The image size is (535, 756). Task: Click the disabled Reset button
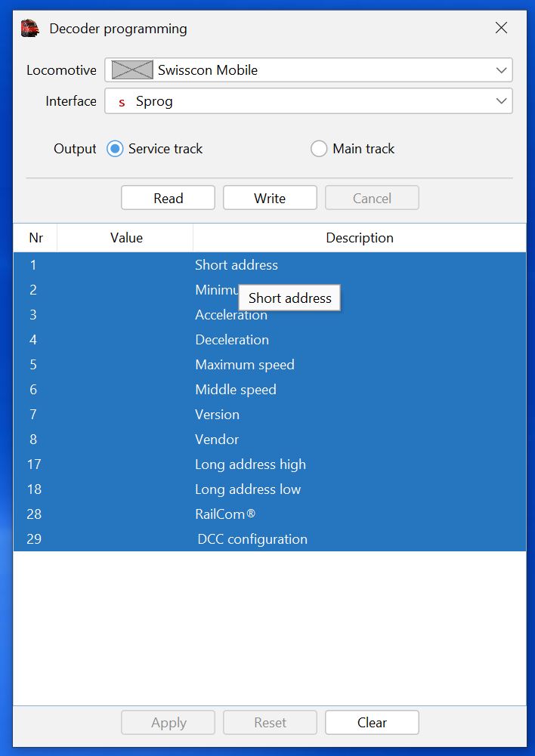270,722
